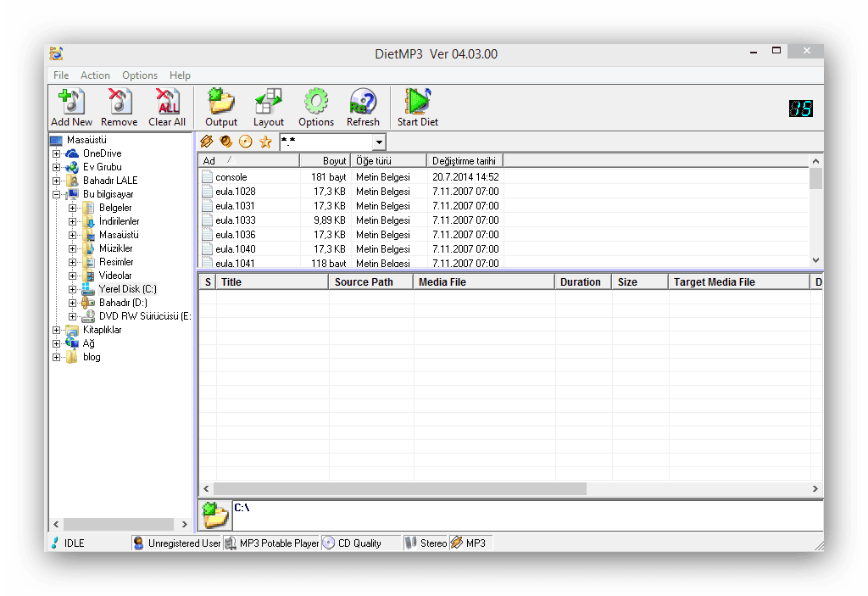Screen dimensions: 868x596
Task: Click the Stereo status icon
Action: [410, 543]
